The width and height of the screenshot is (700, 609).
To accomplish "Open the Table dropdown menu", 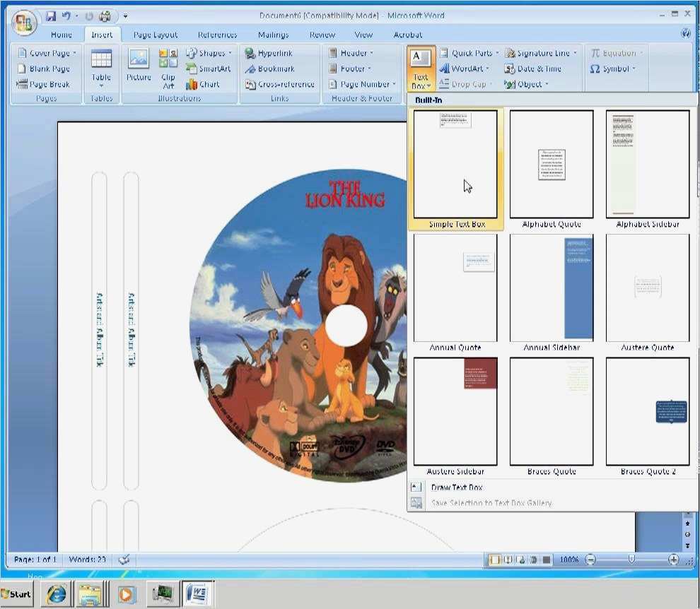I will (x=101, y=69).
